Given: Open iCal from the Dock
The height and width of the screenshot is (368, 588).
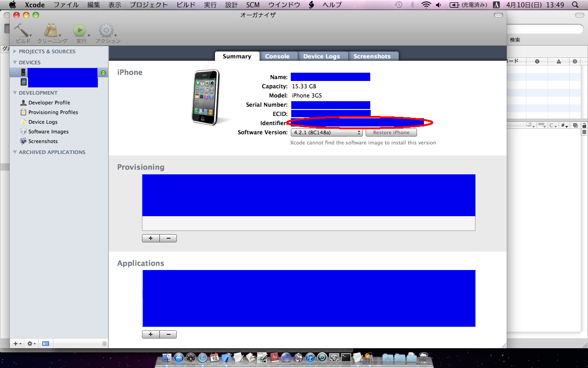Looking at the screenshot, I should pyautogui.click(x=215, y=357).
